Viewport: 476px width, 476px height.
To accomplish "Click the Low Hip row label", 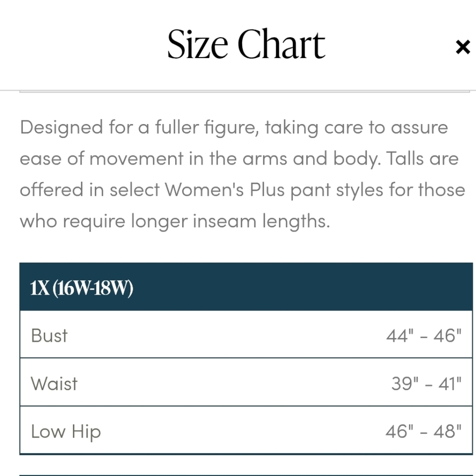I will click(x=66, y=432).
